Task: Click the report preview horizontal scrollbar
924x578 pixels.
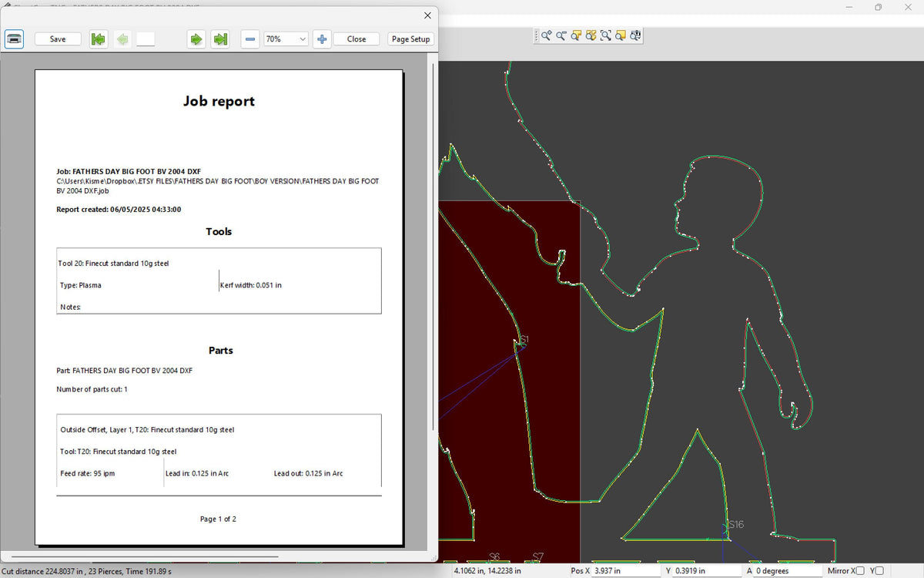Action: tap(145, 556)
